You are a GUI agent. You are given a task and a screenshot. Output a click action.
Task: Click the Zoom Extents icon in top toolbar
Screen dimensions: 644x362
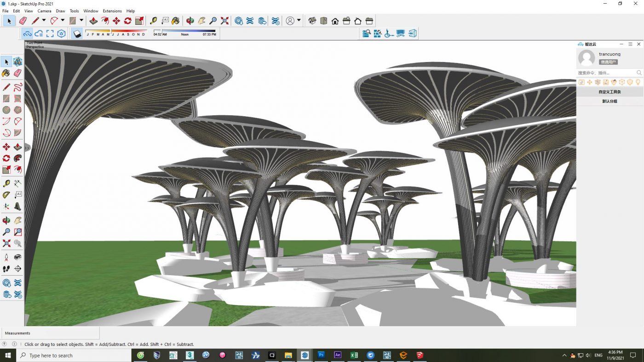click(224, 21)
